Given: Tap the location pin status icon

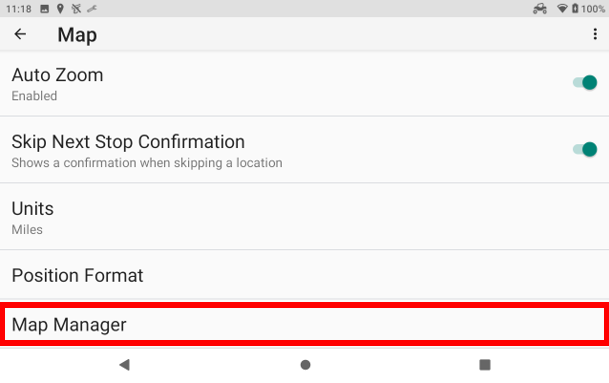Looking at the screenshot, I should 60,9.
